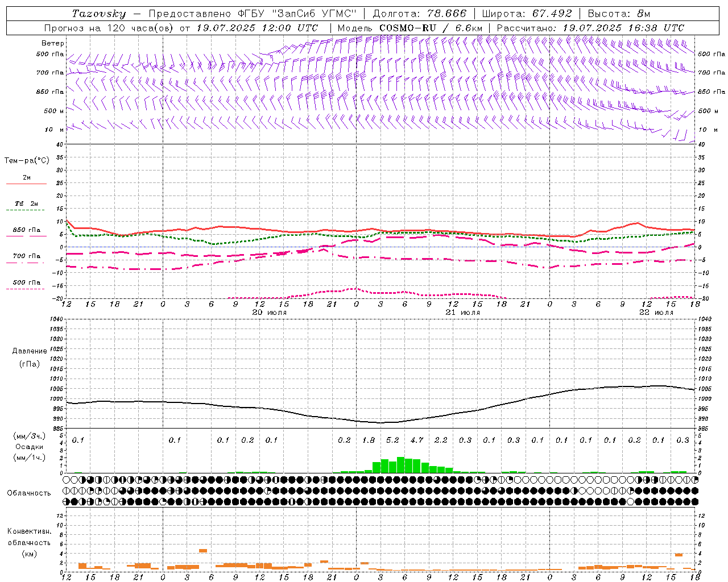
Task: Click the longitude value "Долгота: 78.666"
Action: coord(420,14)
